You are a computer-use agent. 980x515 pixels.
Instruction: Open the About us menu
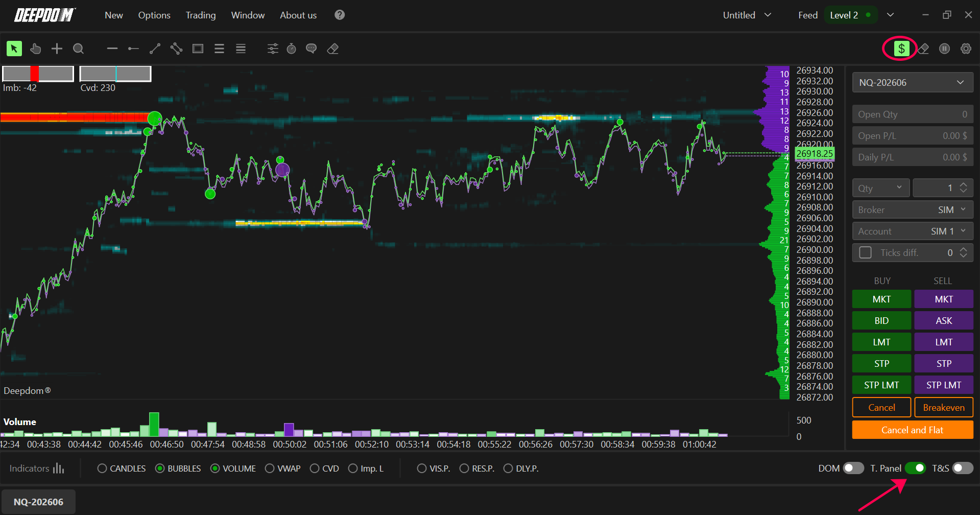298,15
